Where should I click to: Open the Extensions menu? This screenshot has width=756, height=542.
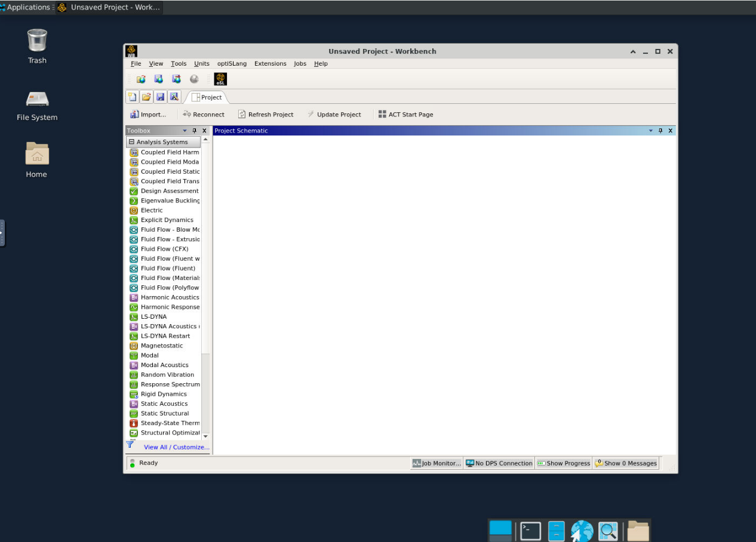(x=271, y=63)
